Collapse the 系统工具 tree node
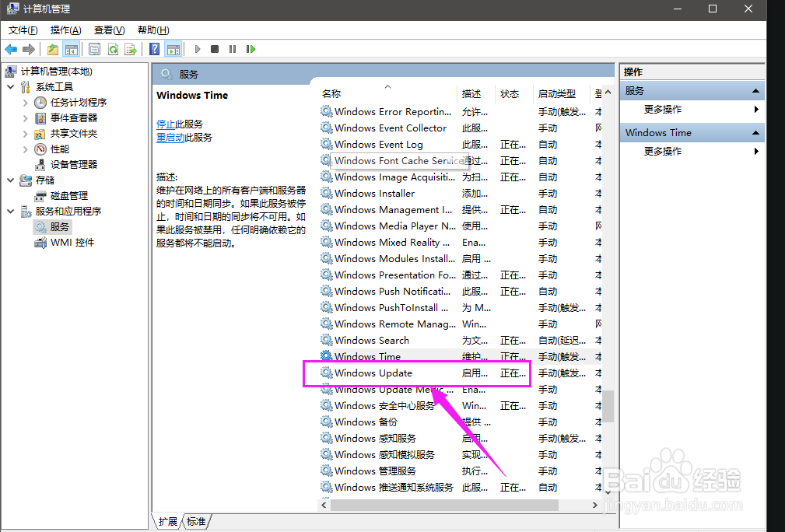 [11, 87]
